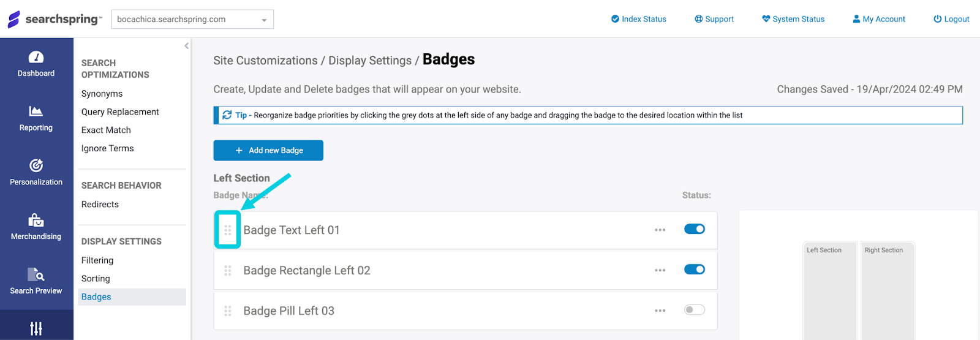Open options menu for Badge Text Left 01
This screenshot has width=980, height=340.
[x=660, y=230]
